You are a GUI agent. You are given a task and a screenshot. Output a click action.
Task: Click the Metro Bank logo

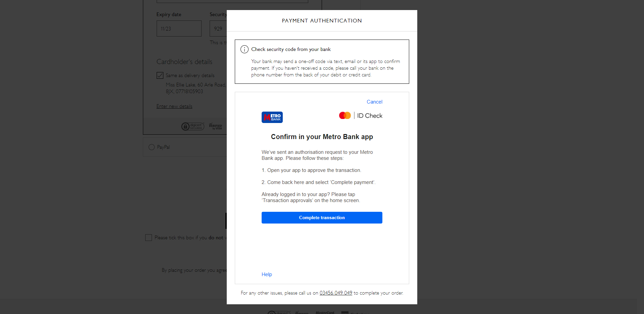(272, 117)
